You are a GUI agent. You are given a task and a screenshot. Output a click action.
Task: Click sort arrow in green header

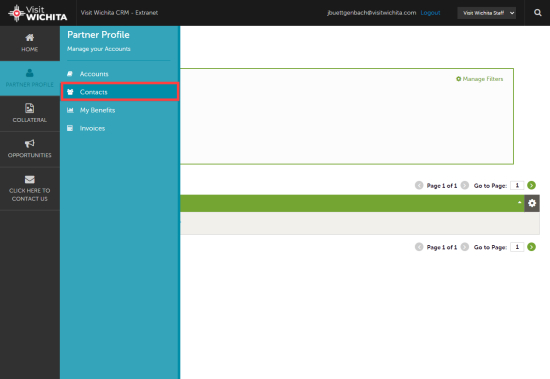click(519, 202)
